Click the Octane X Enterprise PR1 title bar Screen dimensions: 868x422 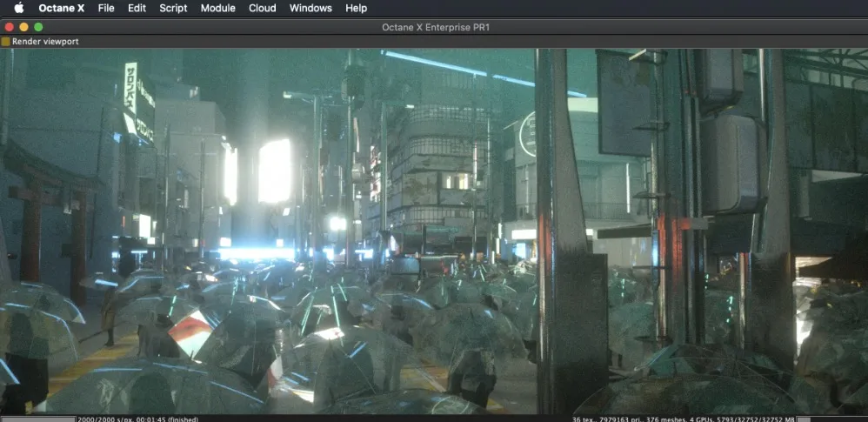click(436, 27)
